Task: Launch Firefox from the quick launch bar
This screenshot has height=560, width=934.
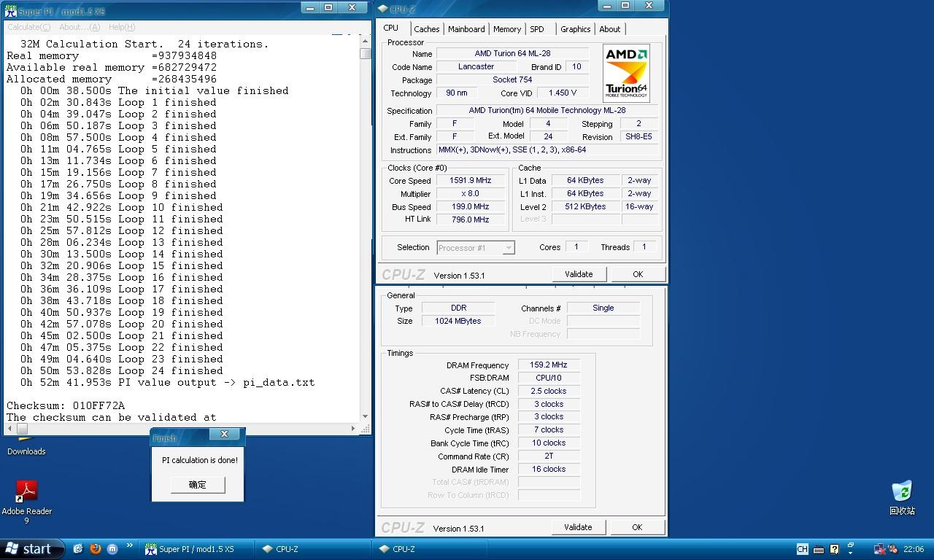Action: 96,549
